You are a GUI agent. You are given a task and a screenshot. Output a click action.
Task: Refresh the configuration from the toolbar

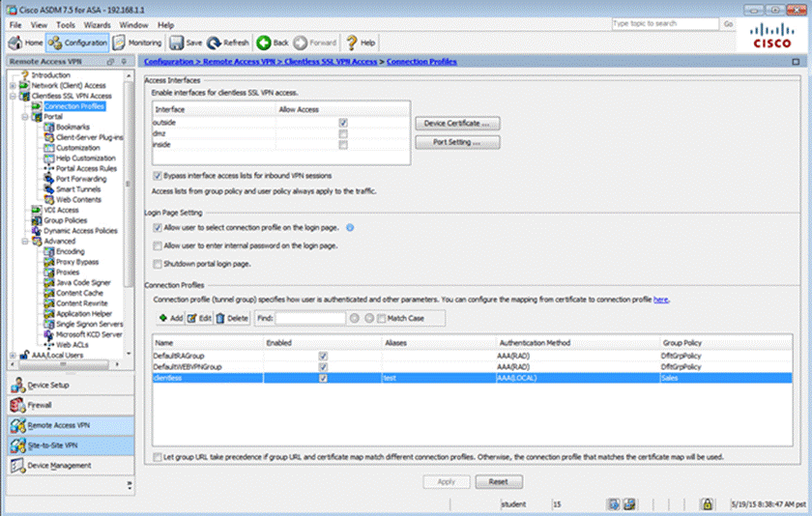click(215, 43)
